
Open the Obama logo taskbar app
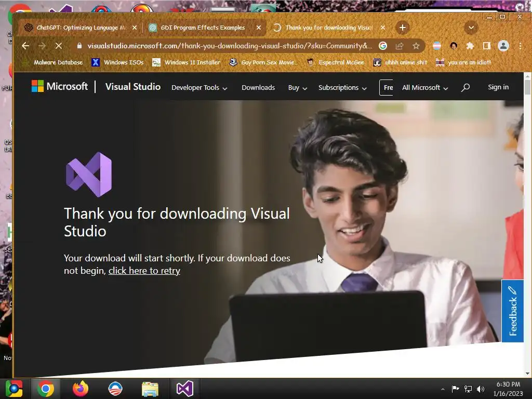click(115, 389)
